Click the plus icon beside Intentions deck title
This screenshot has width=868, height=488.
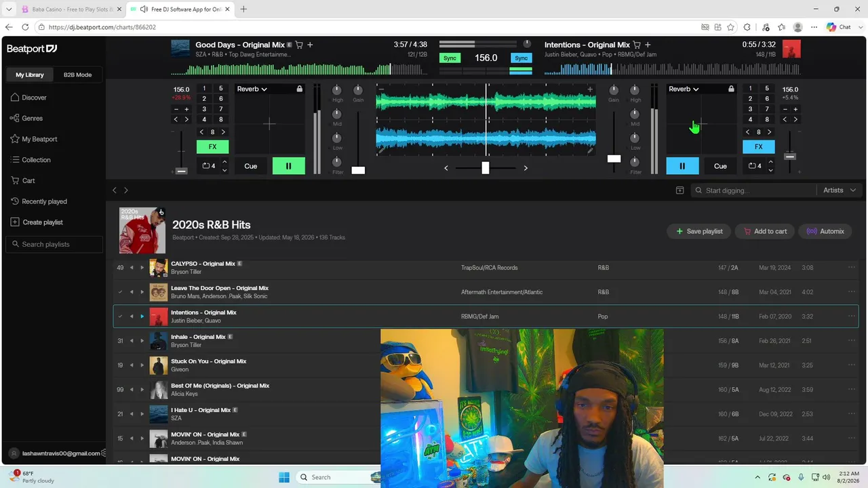click(x=648, y=45)
